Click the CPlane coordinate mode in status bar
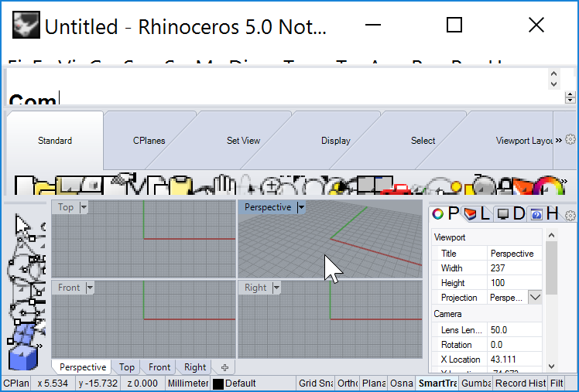This screenshot has width=579, height=392. pyautogui.click(x=16, y=383)
